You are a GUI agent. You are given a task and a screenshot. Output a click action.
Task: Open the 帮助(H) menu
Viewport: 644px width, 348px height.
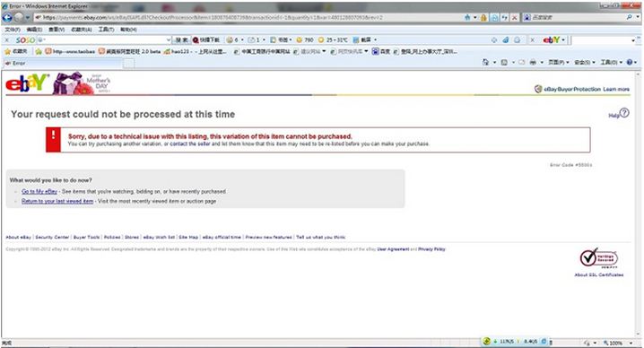(128, 30)
